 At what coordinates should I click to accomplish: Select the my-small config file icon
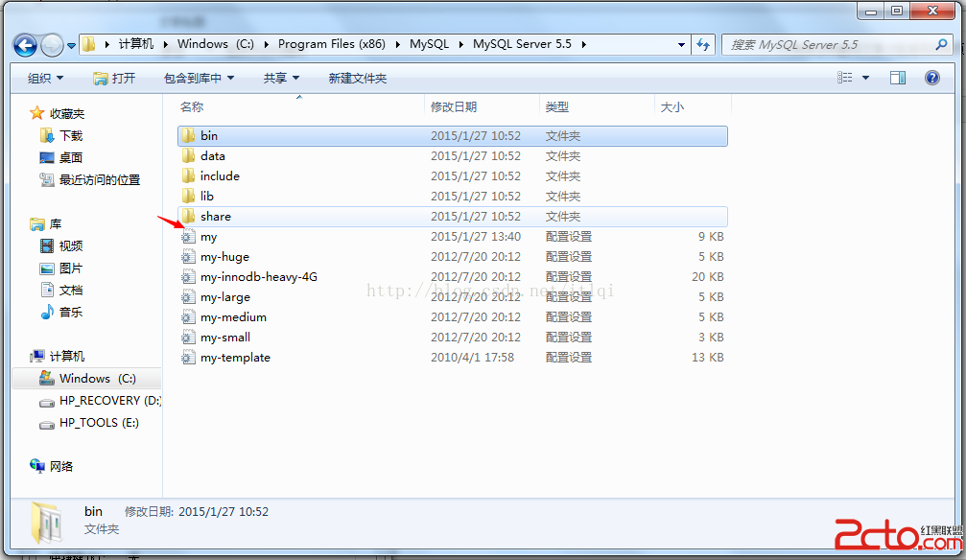click(x=188, y=338)
